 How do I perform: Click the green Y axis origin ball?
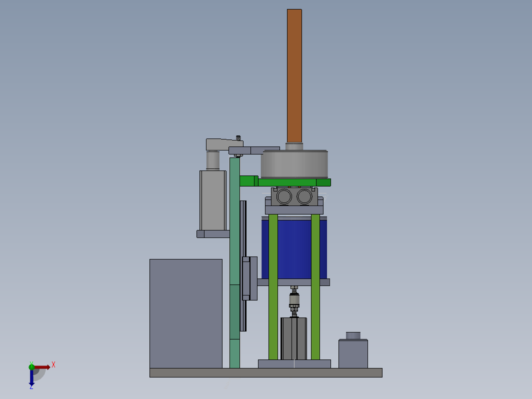coord(31,366)
